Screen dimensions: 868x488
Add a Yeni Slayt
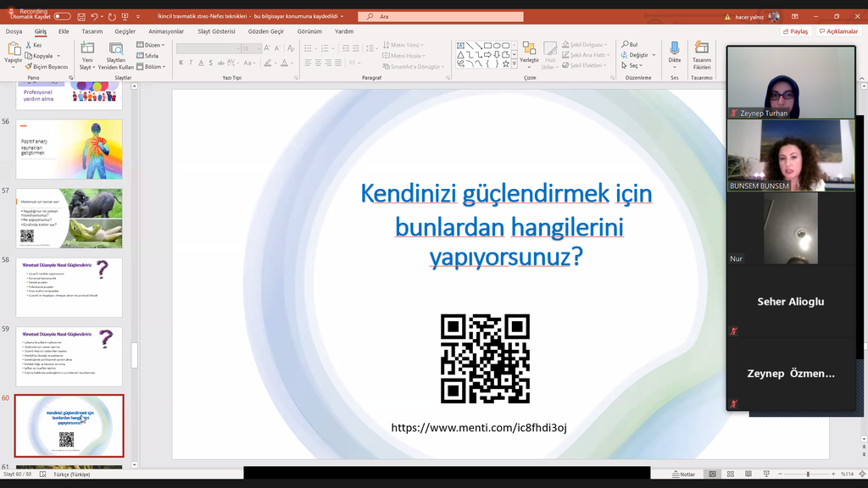(87, 55)
